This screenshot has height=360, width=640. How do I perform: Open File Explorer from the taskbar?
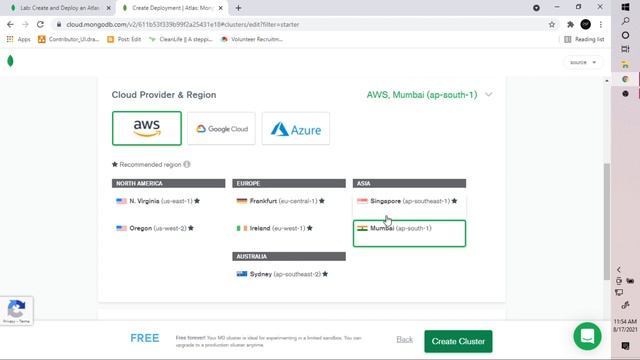(625, 64)
